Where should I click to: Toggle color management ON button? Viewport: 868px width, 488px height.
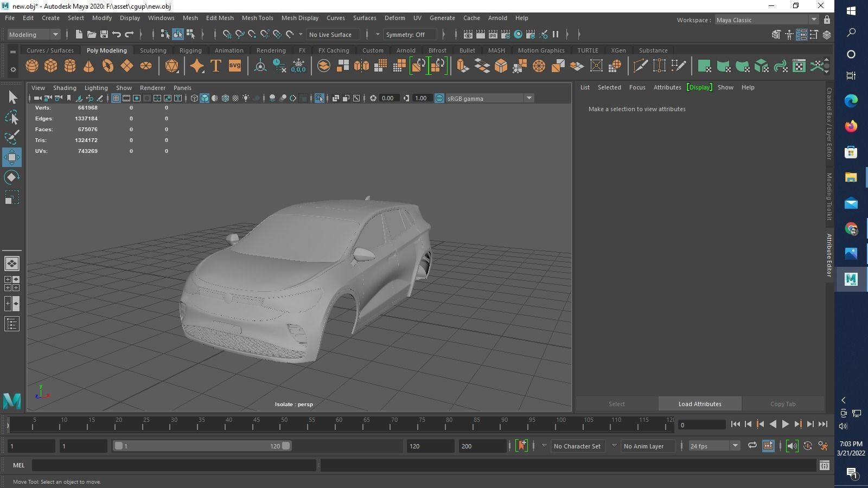(439, 98)
